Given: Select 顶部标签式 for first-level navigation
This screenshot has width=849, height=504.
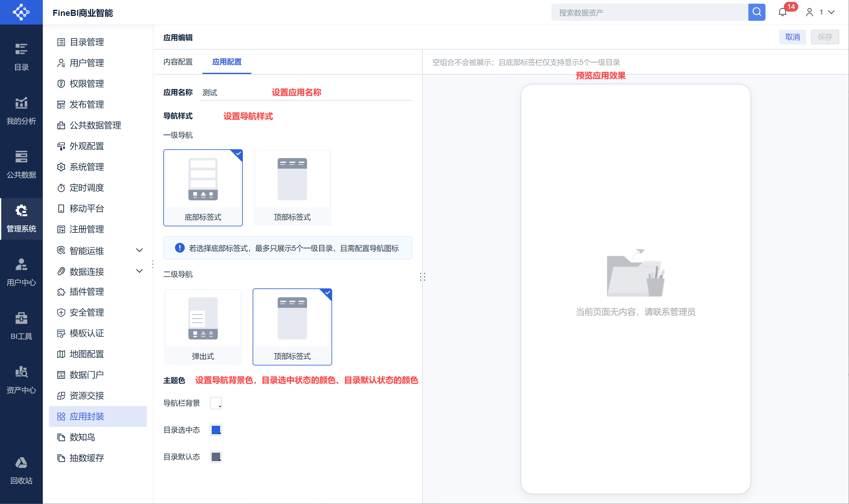Looking at the screenshot, I should 292,188.
